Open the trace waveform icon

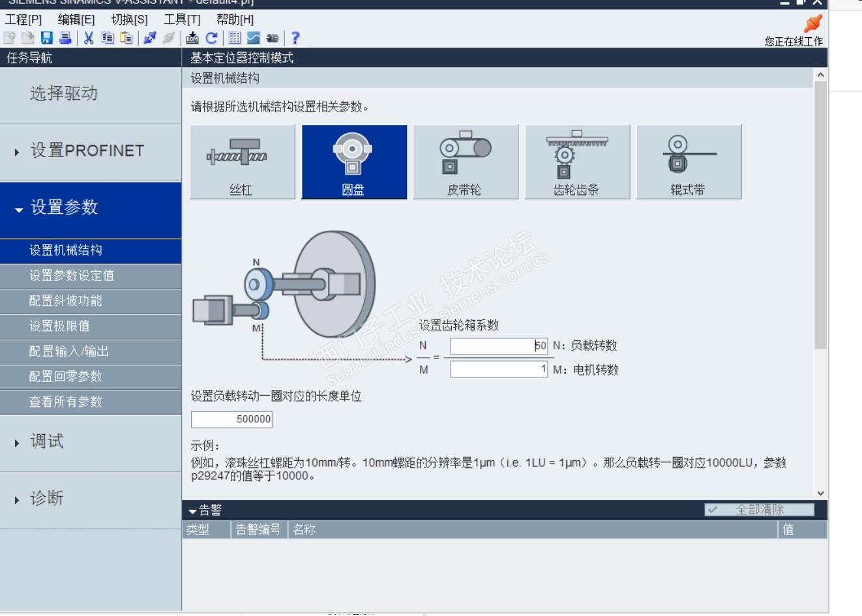click(x=253, y=38)
